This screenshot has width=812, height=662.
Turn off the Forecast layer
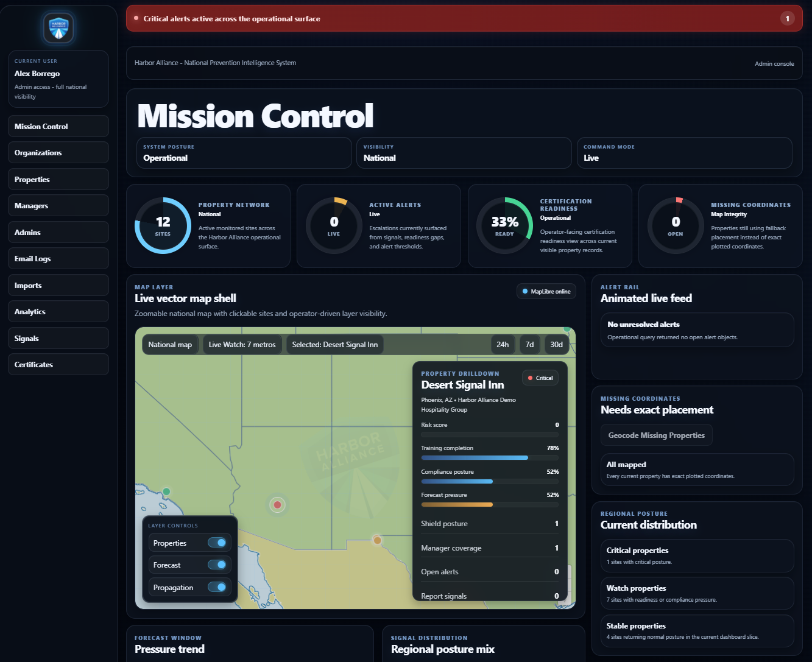click(216, 565)
